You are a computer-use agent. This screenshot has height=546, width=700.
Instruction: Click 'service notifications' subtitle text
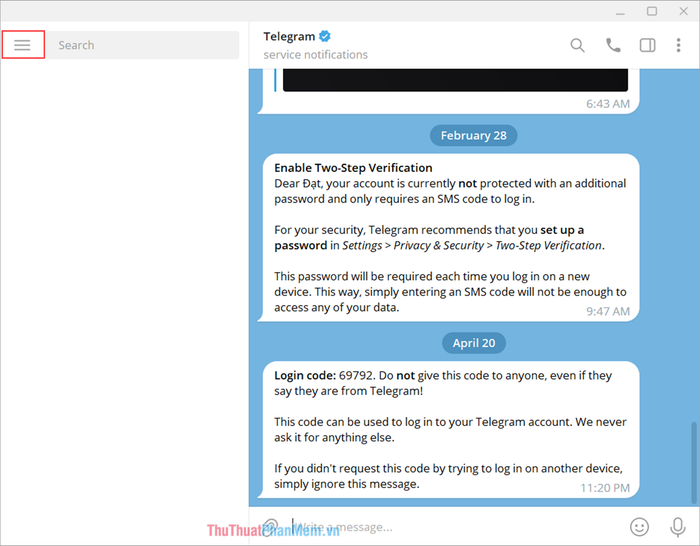(315, 54)
